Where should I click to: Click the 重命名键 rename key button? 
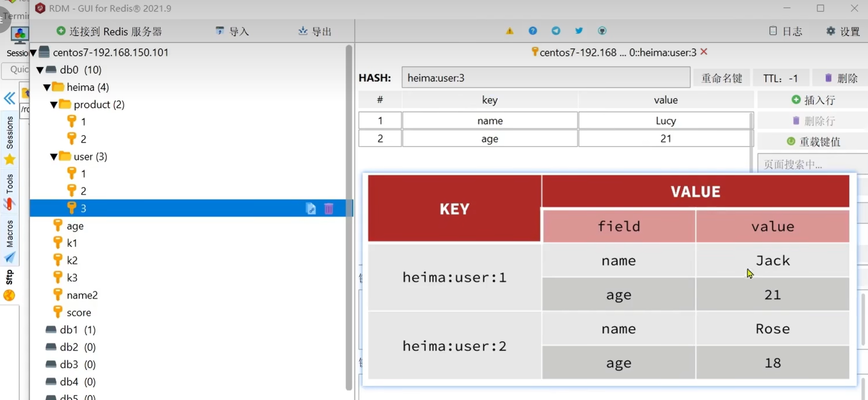point(722,78)
